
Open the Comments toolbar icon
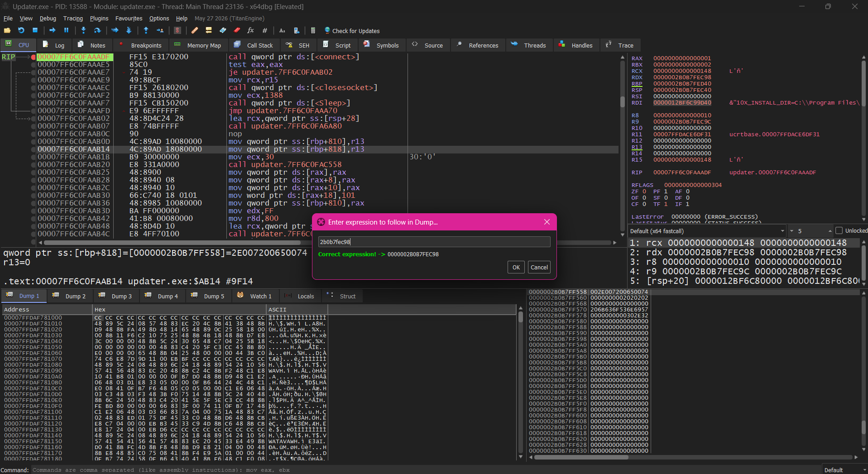209,30
